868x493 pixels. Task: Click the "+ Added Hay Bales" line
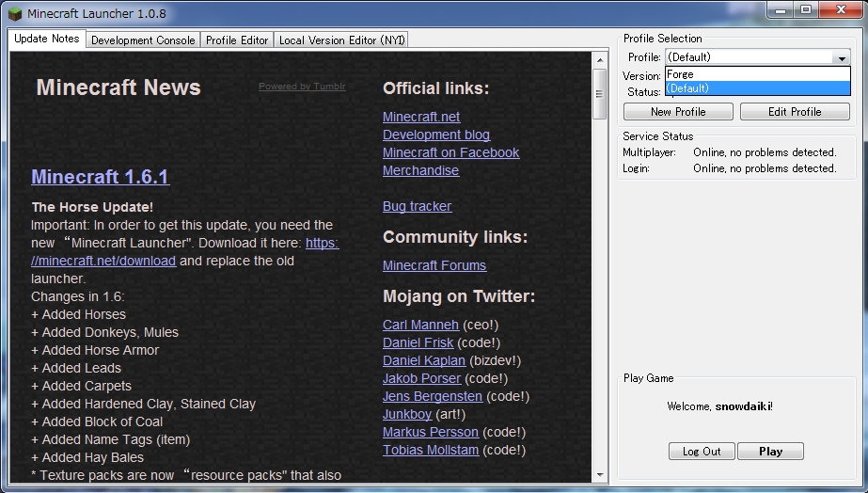[87, 457]
